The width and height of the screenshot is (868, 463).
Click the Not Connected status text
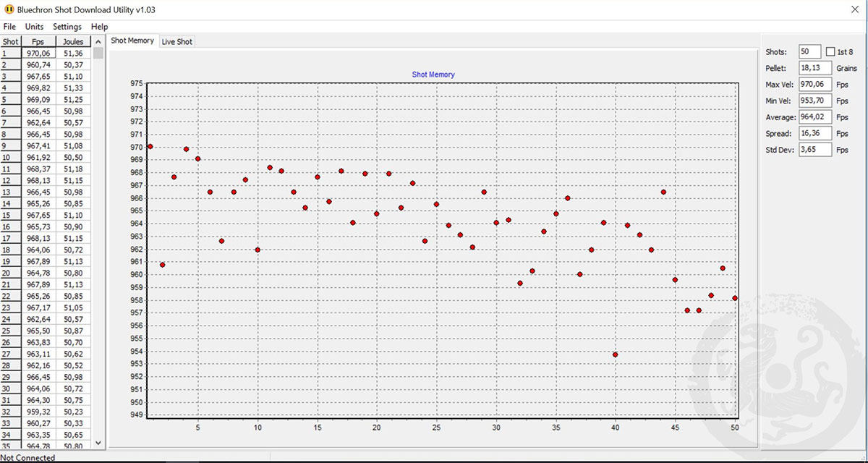pyautogui.click(x=28, y=457)
